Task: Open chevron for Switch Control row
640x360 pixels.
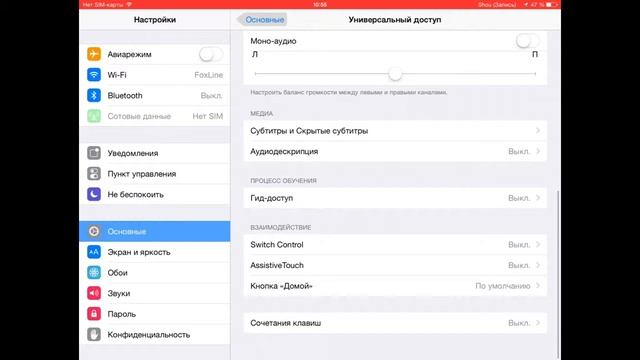Action: 538,244
